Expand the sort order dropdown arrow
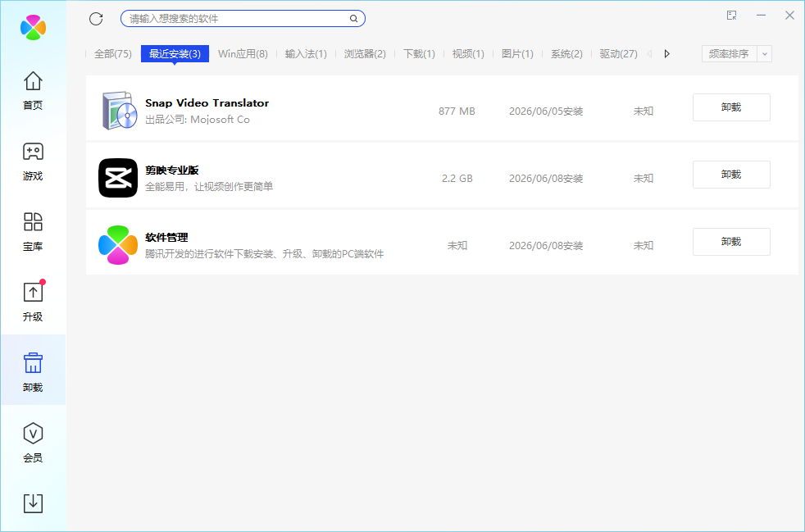Screen dimensions: 805x532 click(765, 54)
